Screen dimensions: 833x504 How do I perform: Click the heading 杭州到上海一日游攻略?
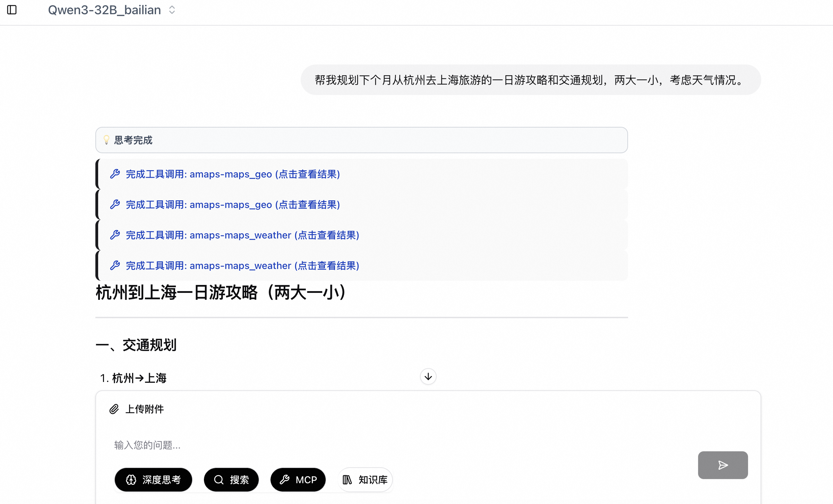coord(221,292)
